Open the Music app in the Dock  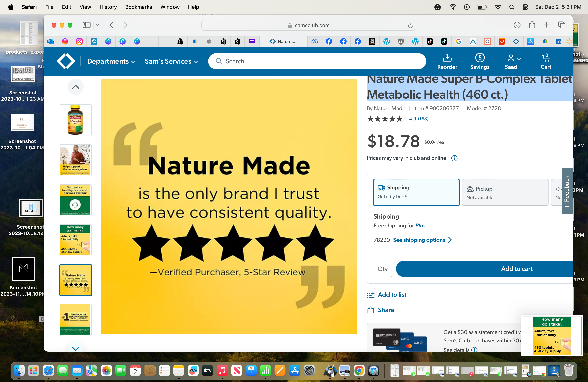pos(222,371)
